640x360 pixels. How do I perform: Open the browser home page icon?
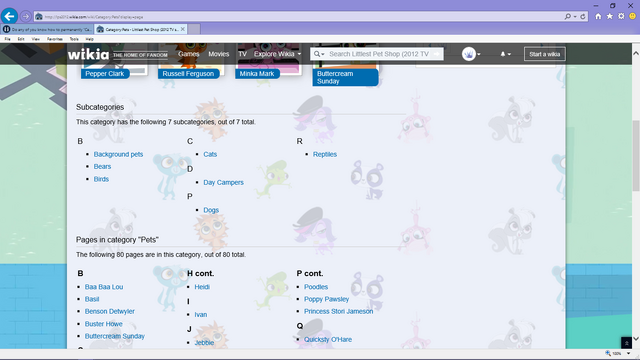(x=598, y=16)
